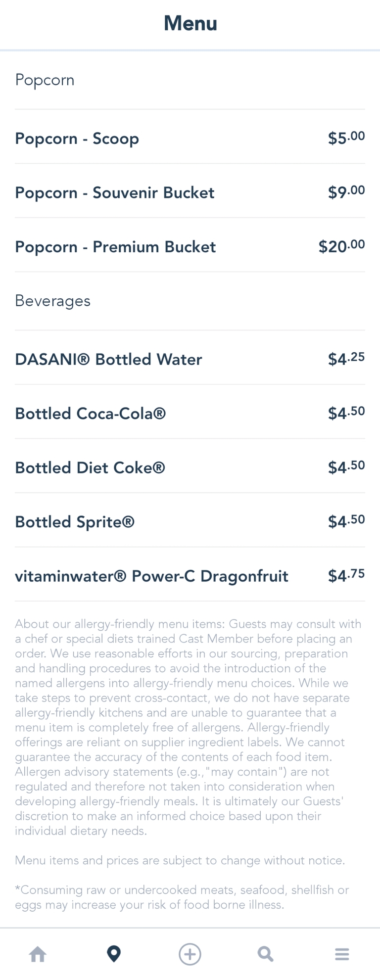Open the hamburger menu icon

click(x=342, y=954)
